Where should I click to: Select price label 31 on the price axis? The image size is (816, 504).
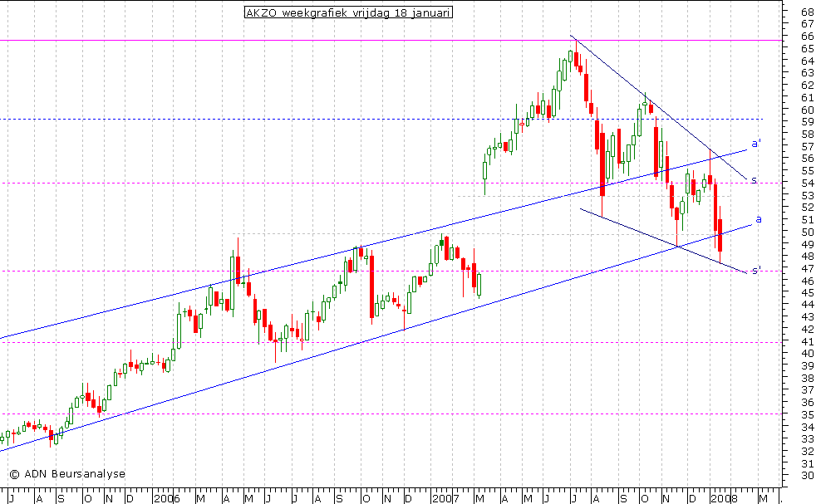pyautogui.click(x=808, y=464)
